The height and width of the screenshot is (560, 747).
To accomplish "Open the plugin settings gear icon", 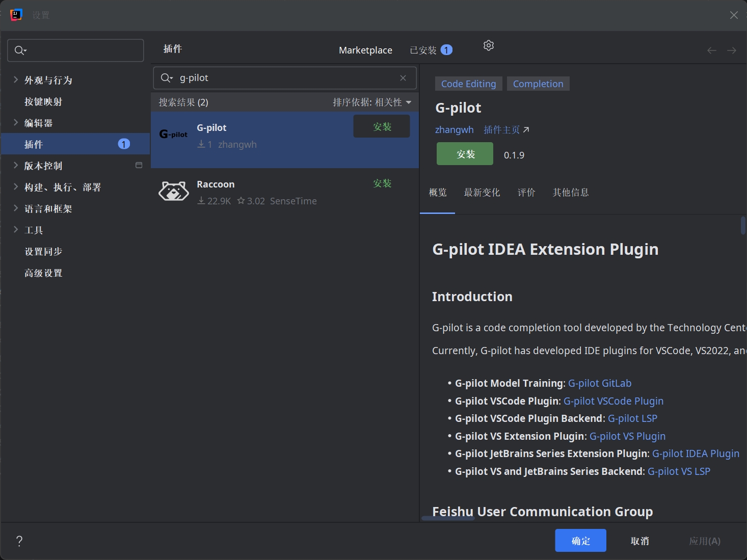I will 488,45.
